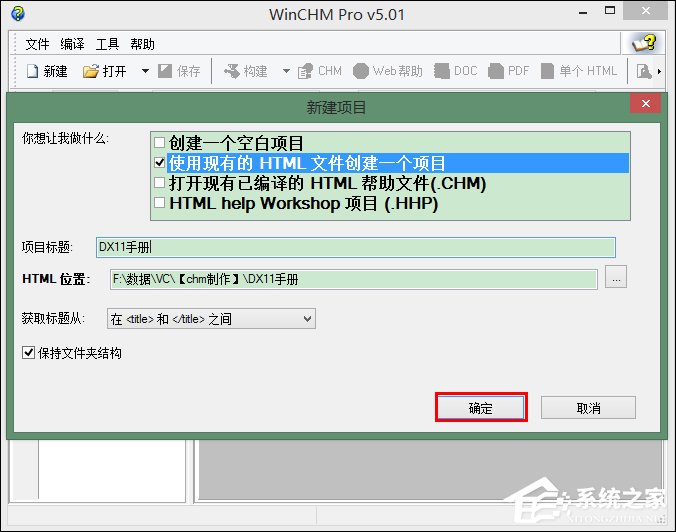
Task: Close the 新建项目 dialog
Action: pos(645,103)
